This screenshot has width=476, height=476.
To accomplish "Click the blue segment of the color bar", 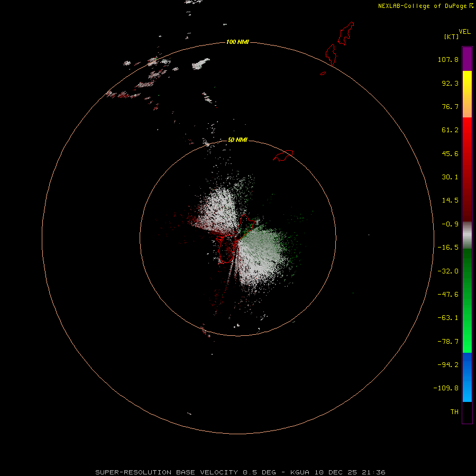I will coord(467,377).
